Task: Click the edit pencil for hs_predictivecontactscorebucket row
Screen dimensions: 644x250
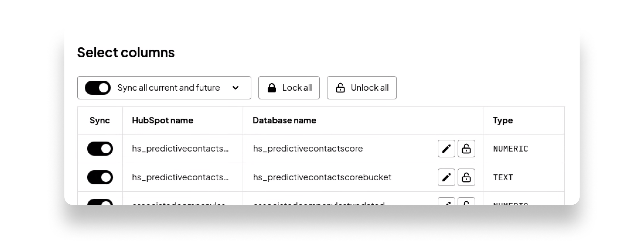Action: [446, 177]
